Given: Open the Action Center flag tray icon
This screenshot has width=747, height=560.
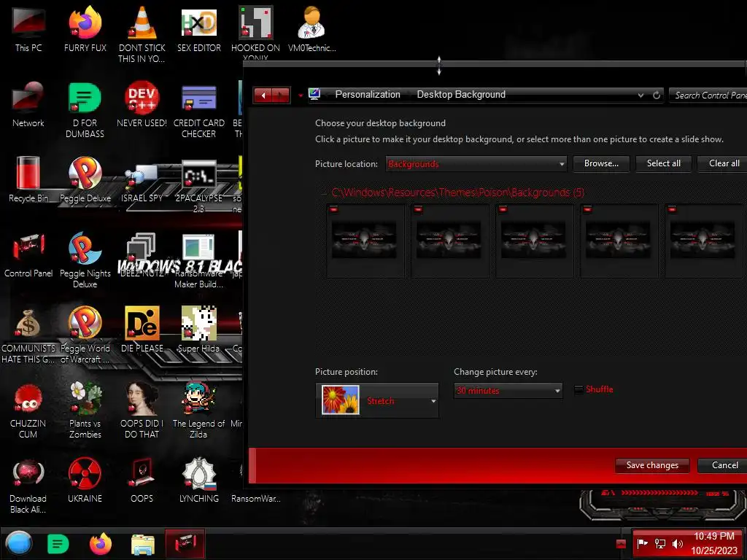Looking at the screenshot, I should [x=642, y=544].
